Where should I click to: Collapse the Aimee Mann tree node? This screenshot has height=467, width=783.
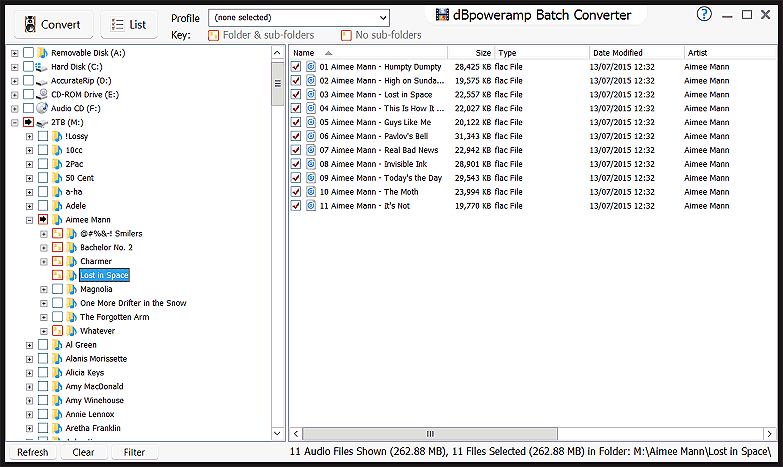(x=29, y=220)
